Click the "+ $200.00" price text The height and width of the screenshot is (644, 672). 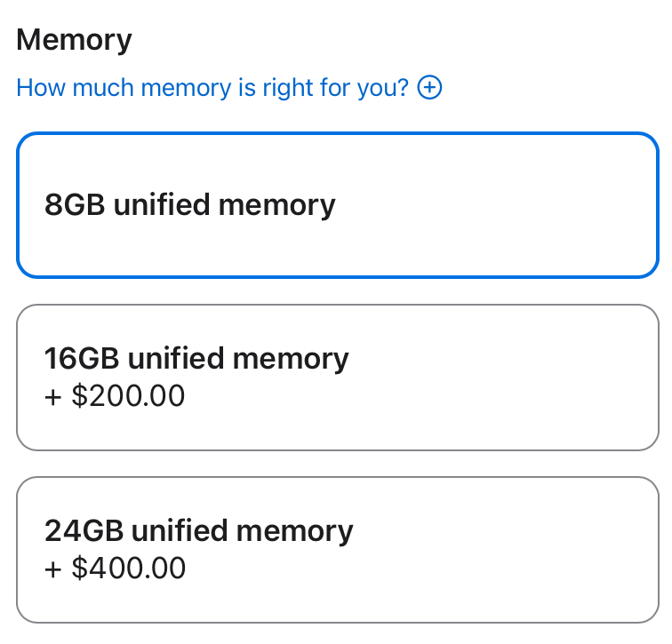coord(115,395)
